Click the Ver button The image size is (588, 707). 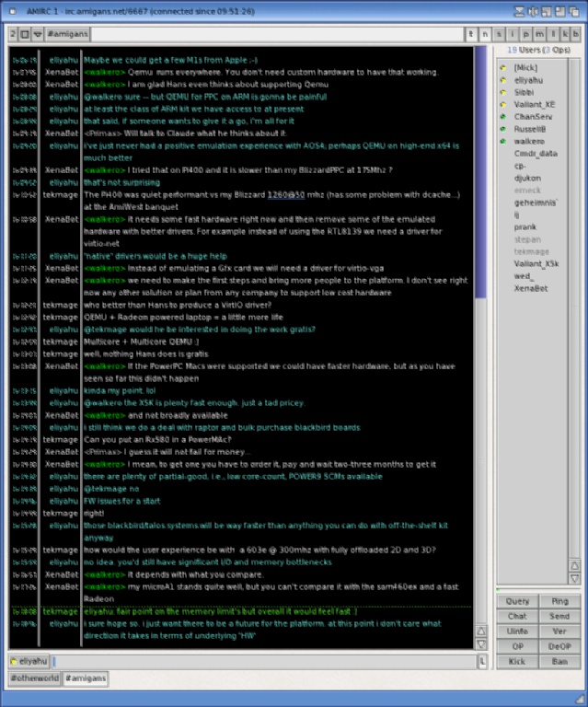559,632
